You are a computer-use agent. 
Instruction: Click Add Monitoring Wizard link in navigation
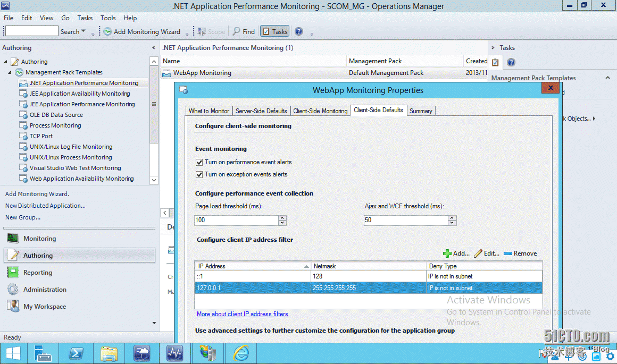(x=37, y=194)
